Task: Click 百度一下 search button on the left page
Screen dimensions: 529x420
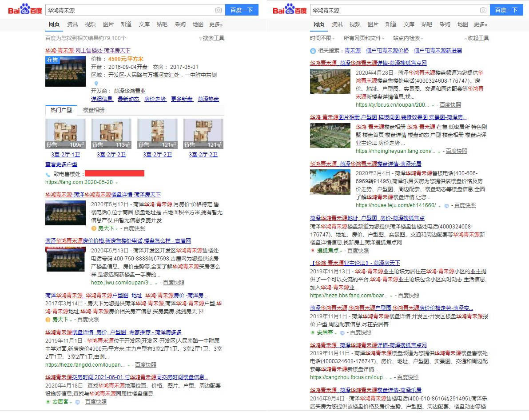Action: click(x=242, y=10)
